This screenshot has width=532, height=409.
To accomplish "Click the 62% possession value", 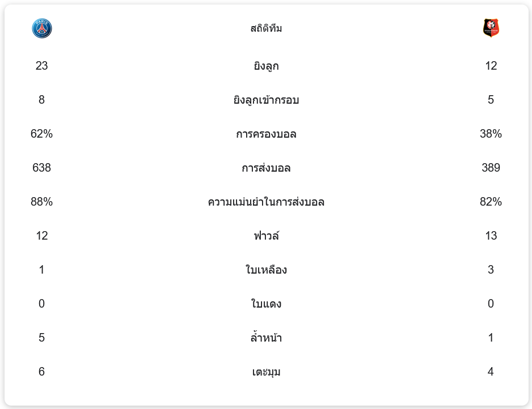I will coord(42,134).
